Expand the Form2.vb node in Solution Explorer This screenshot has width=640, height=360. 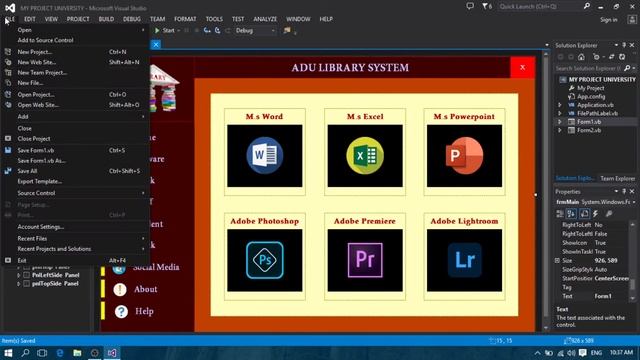(x=560, y=131)
